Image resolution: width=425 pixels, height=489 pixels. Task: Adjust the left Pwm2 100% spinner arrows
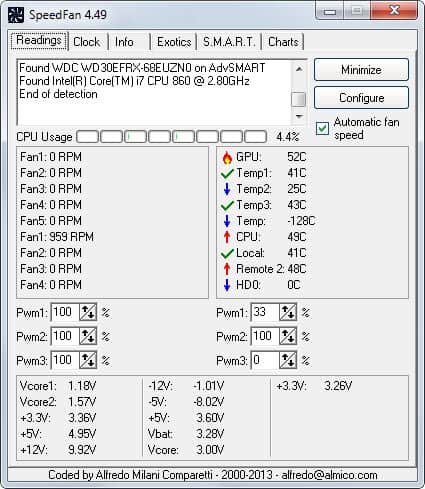tap(88, 336)
